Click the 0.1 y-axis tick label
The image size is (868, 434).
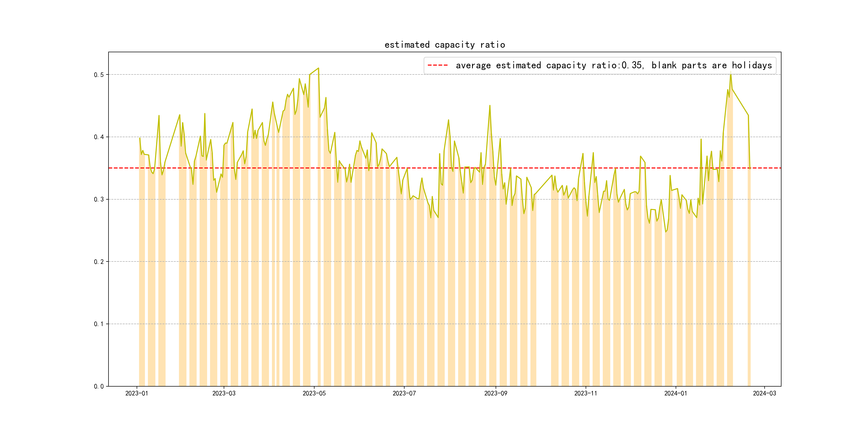point(99,324)
